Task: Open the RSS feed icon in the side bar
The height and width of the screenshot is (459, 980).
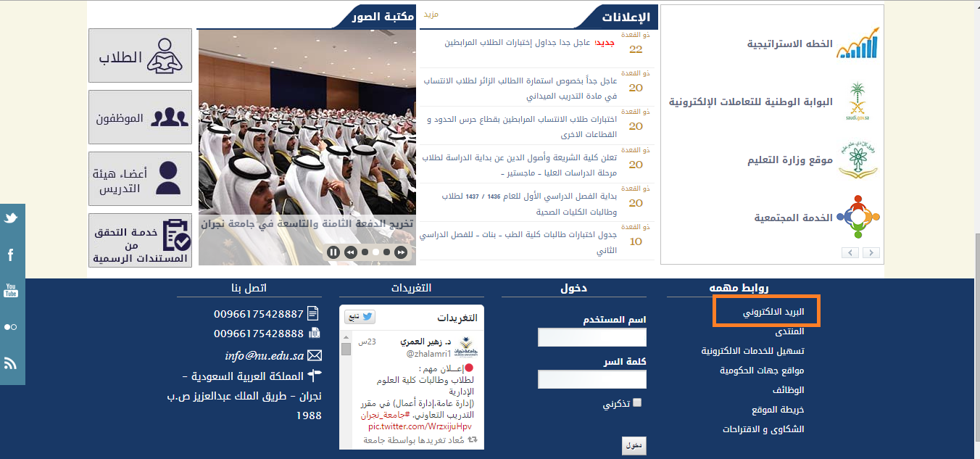Action: 11,363
